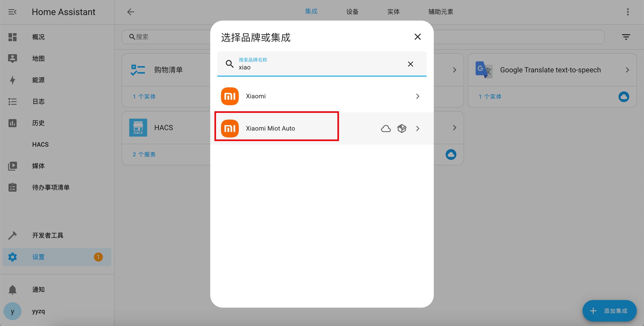Viewport: 644px width, 326px height.
Task: Click the Xiaomi logo icon
Action: [x=230, y=96]
